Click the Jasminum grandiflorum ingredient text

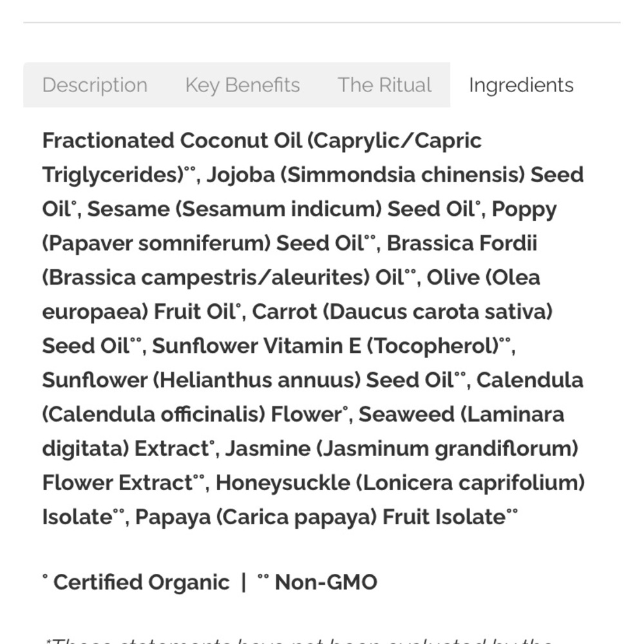(447, 448)
